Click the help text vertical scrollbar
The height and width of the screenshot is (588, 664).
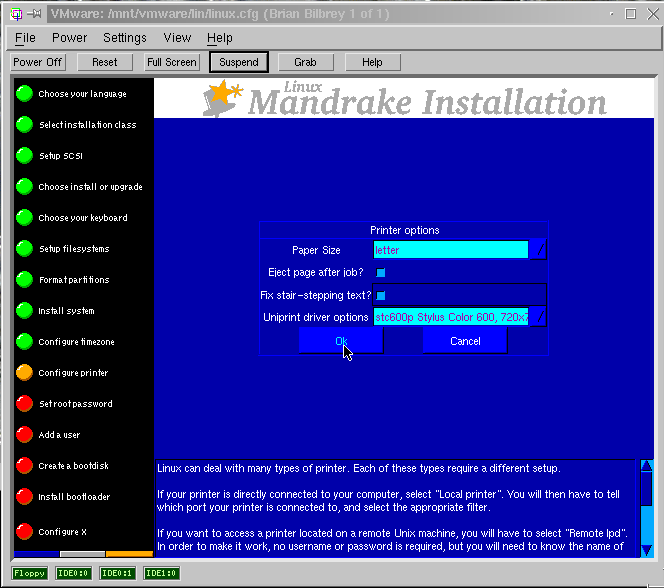pos(646,505)
